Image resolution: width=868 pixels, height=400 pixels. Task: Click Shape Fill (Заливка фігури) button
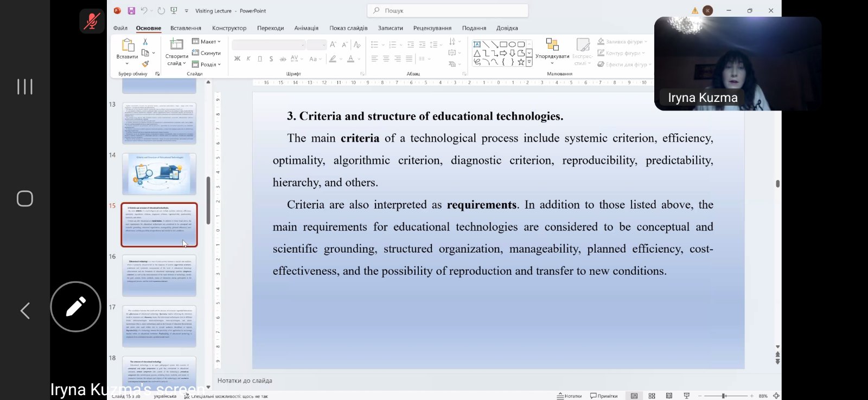(x=622, y=41)
